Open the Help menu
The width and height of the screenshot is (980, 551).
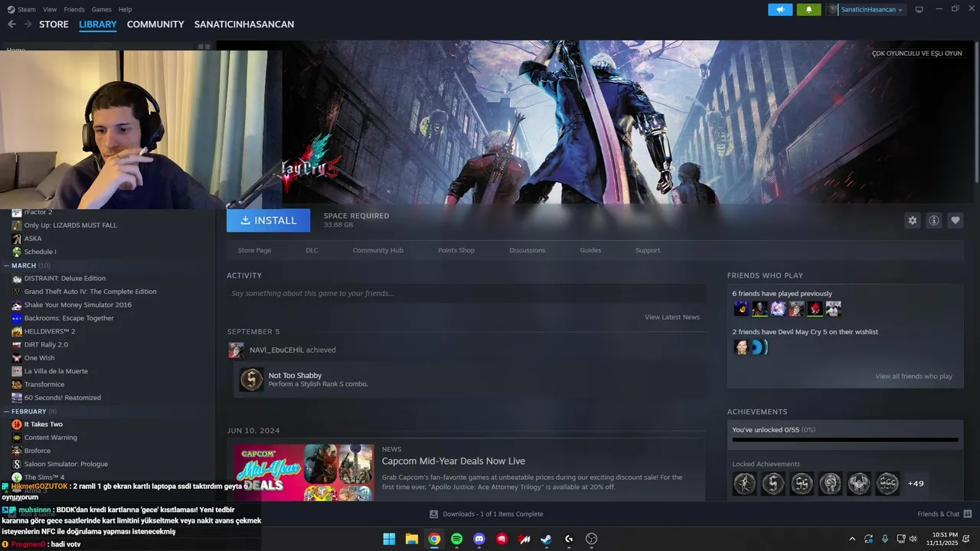pos(125,9)
